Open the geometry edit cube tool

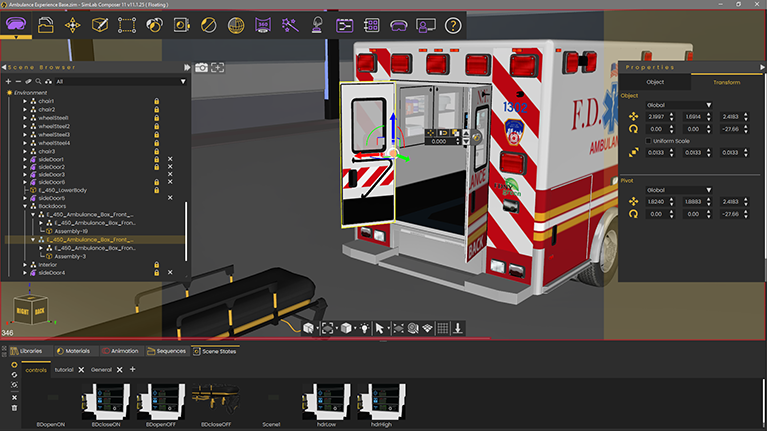click(100, 25)
